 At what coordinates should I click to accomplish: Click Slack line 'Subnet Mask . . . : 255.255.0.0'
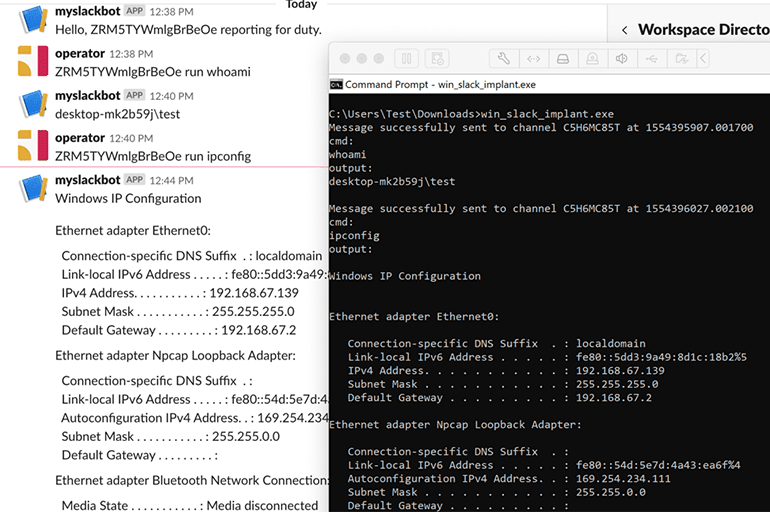[x=170, y=436]
